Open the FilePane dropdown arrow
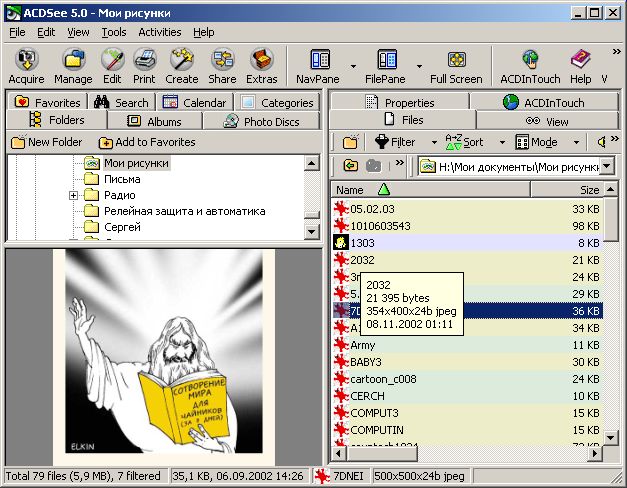Image resolution: width=627 pixels, height=488 pixels. tap(419, 66)
